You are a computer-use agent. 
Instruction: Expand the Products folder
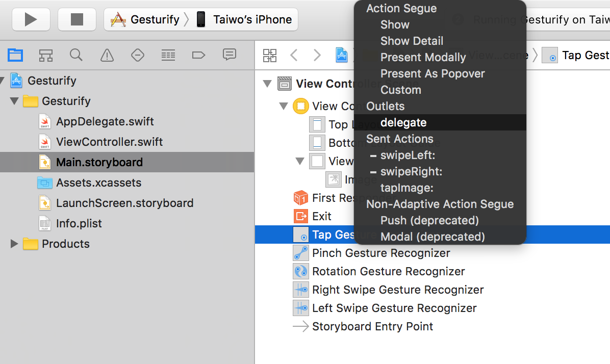pos(14,244)
